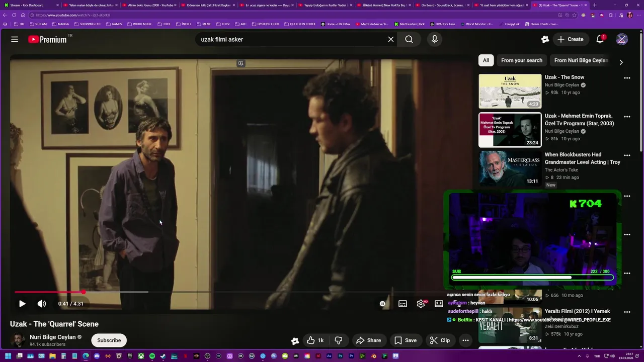Image resolution: width=644 pixels, height=362 pixels.
Task: Like the video thumbs up
Action: pos(315,340)
